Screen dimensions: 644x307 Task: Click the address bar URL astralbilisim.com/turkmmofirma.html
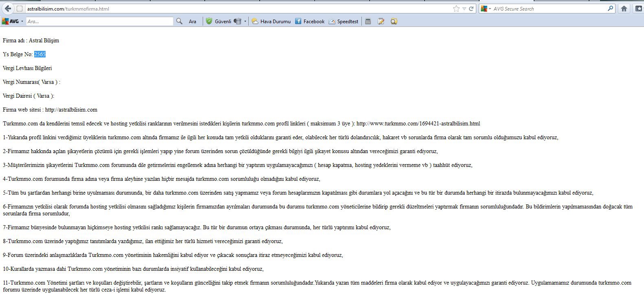68,9
